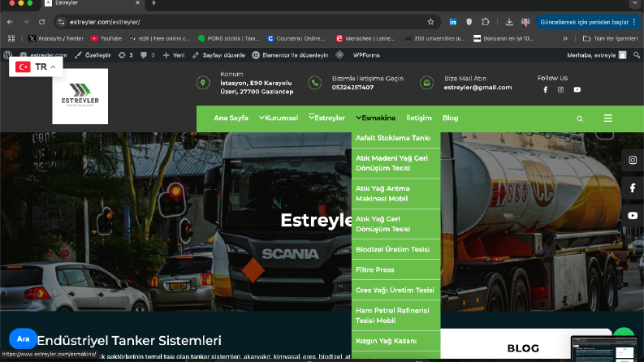Open the LinkedIn extension icon
This screenshot has height=362, width=644.
coord(452,22)
